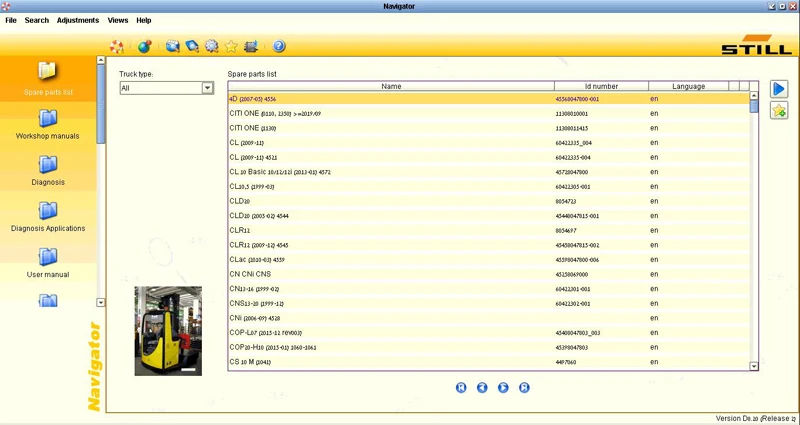
Task: Go to the first page of results
Action: (x=461, y=388)
